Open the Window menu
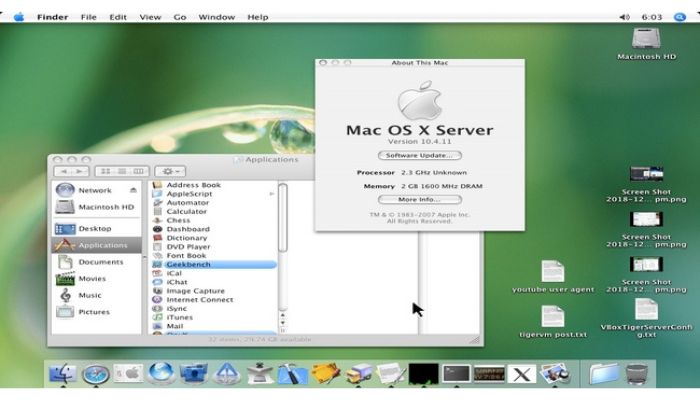Viewport: 700px width, 400px height. 217,17
